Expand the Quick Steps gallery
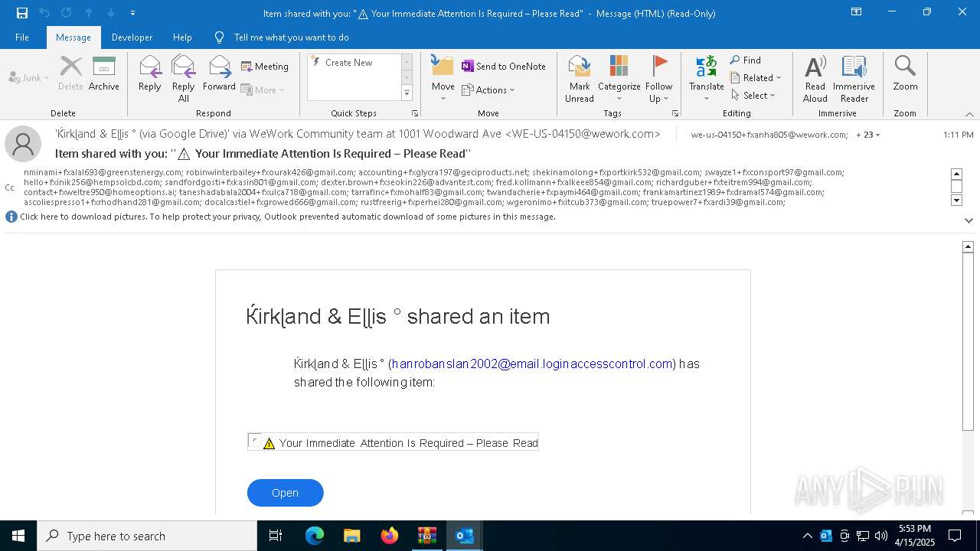Viewport: 980px width, 551px height. point(407,93)
